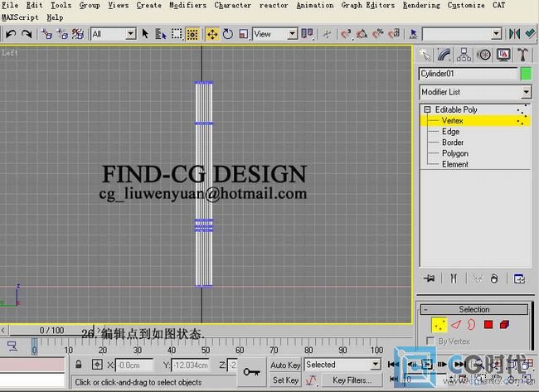The height and width of the screenshot is (392, 539).
Task: Activate the Select and Link tool
Action: click(x=46, y=34)
